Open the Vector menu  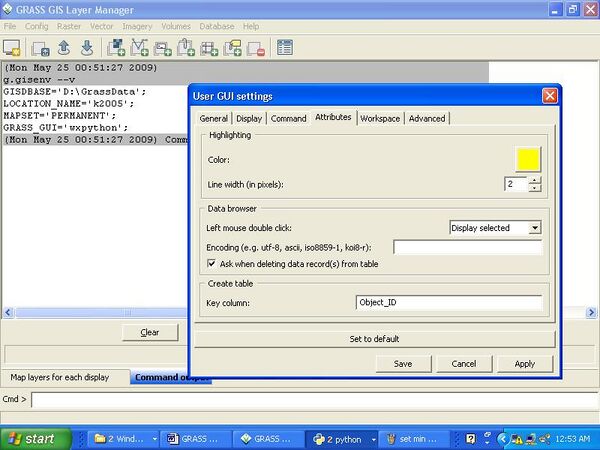coord(102,26)
